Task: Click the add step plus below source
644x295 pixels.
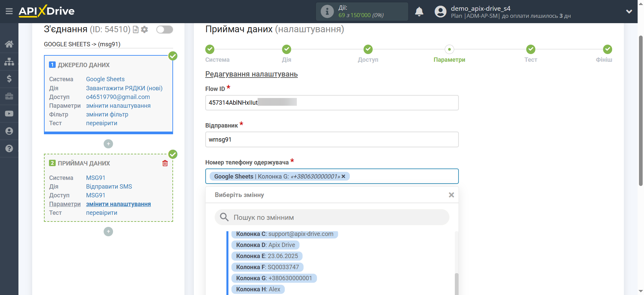Action: [108, 144]
